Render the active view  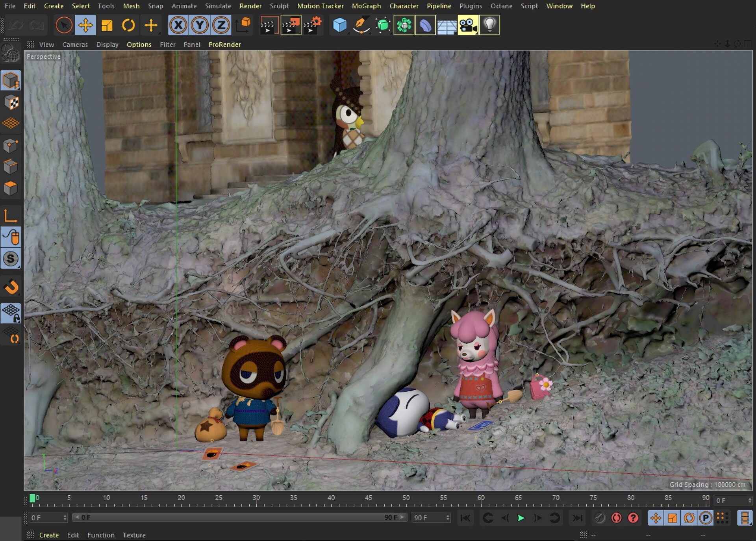click(x=269, y=26)
